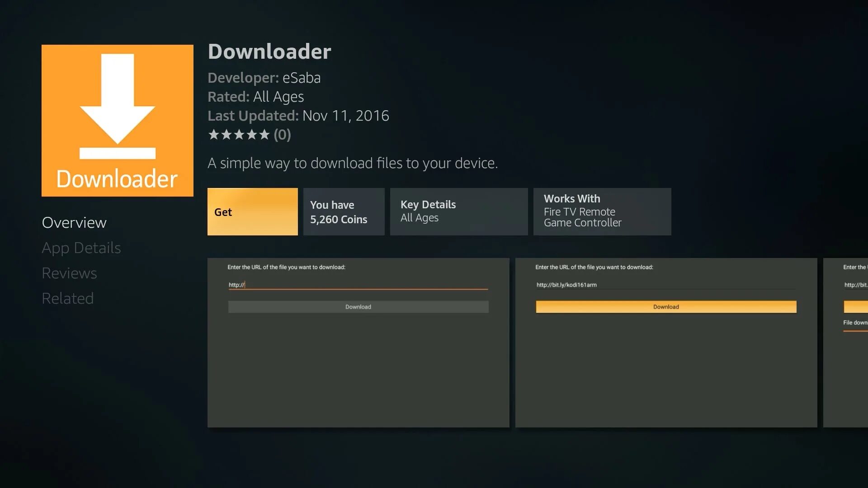Click the bit.ly/kodi161arm URL text
The image size is (868, 488).
(x=566, y=285)
